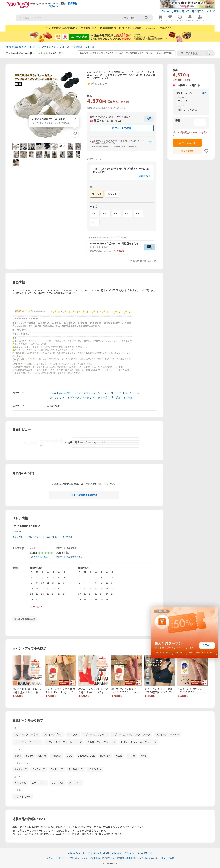Open ヘルプ link in header
Image resolution: width=220 pixels, height=868 pixels.
click(211, 11)
